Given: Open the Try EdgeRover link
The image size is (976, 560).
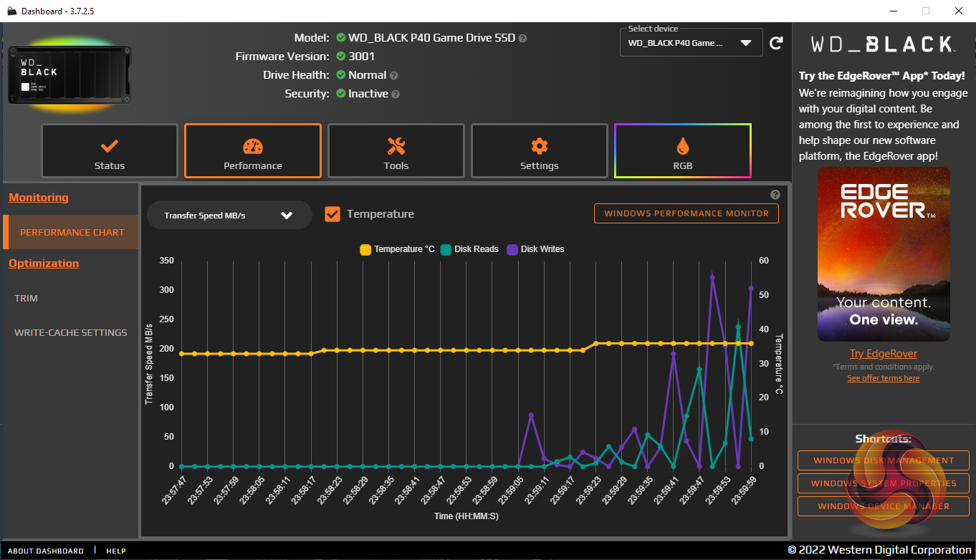Looking at the screenshot, I should (883, 354).
